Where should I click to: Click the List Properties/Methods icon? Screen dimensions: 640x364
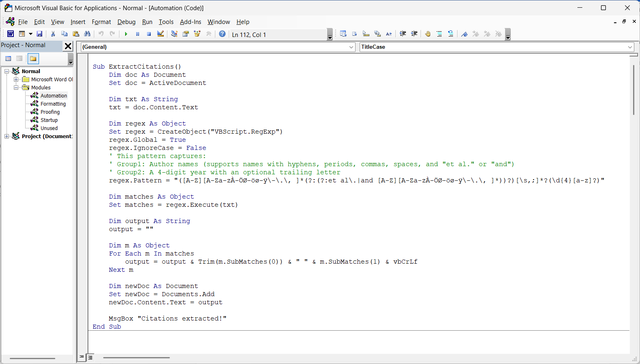click(x=343, y=34)
